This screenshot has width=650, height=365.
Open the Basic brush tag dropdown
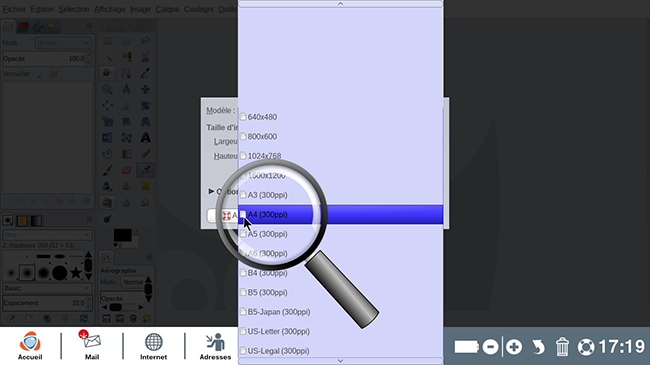tap(47, 288)
